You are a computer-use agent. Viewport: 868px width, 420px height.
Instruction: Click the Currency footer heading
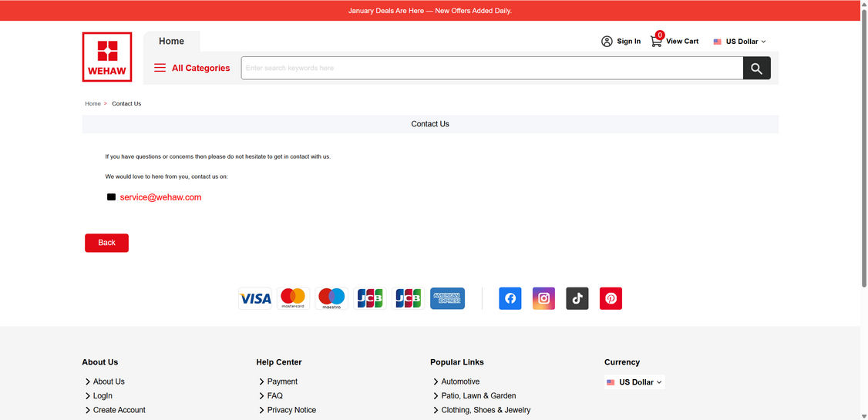point(621,362)
